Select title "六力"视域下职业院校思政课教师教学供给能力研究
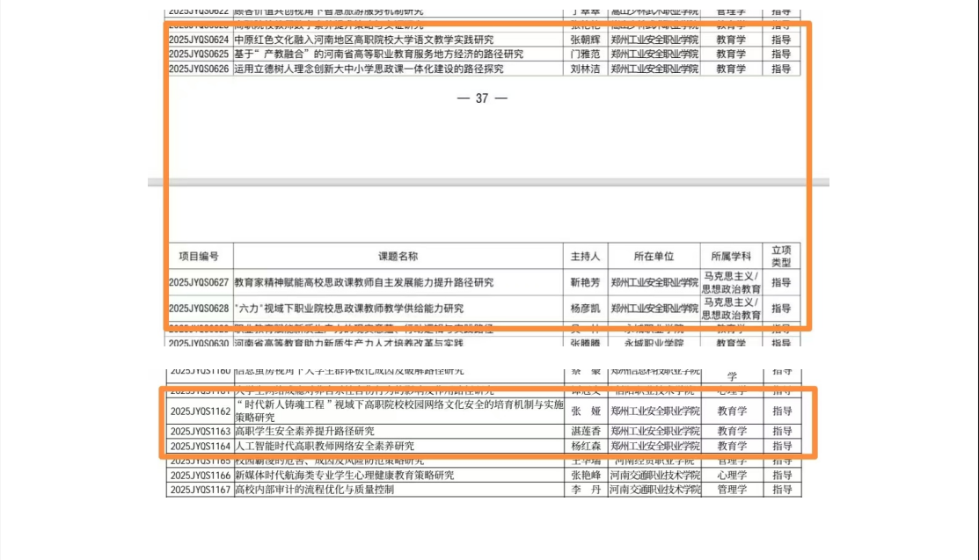Screen dimensions: 979x560 point(349,309)
